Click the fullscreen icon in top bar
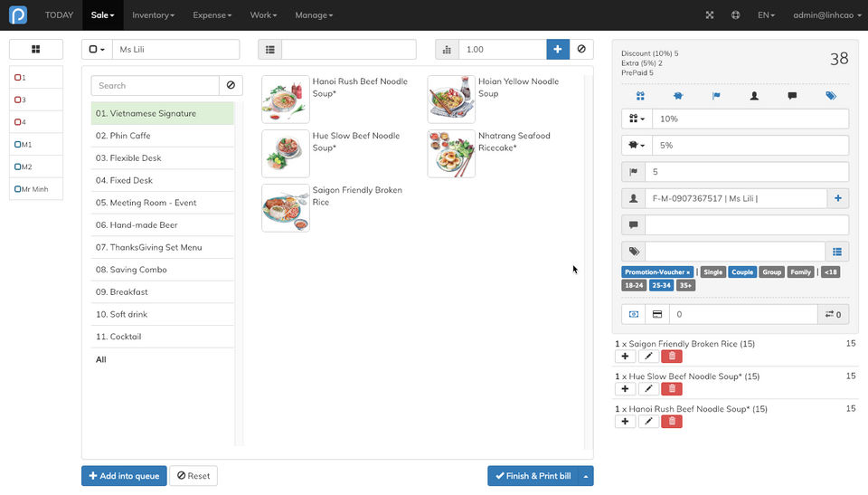This screenshot has width=868, height=495. tap(710, 15)
